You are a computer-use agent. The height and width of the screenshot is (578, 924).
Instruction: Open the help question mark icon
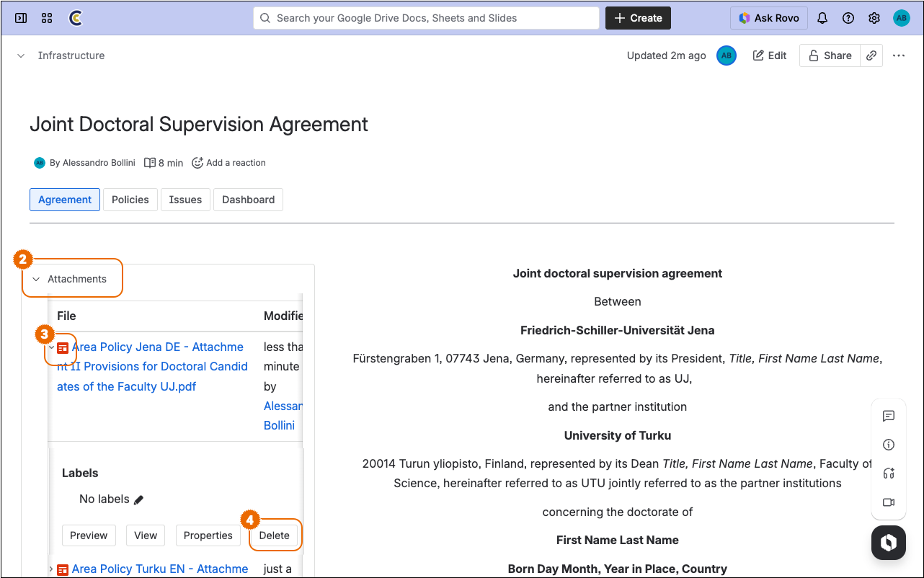pos(848,18)
